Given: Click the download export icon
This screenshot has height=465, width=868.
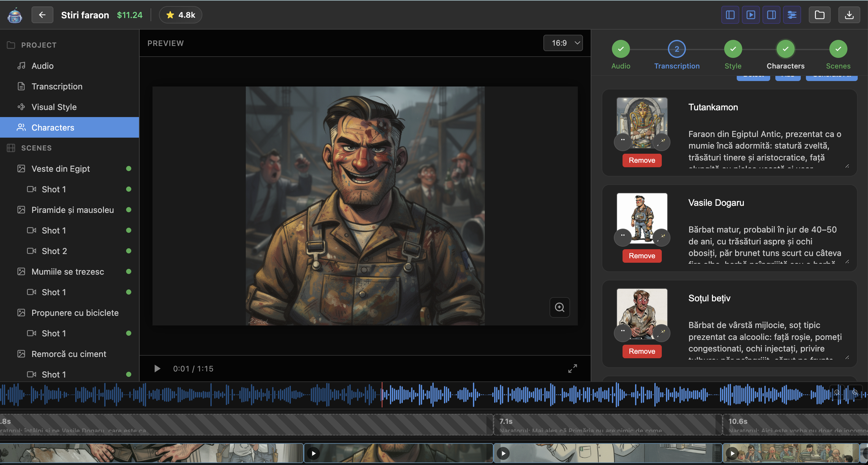Looking at the screenshot, I should (x=849, y=15).
